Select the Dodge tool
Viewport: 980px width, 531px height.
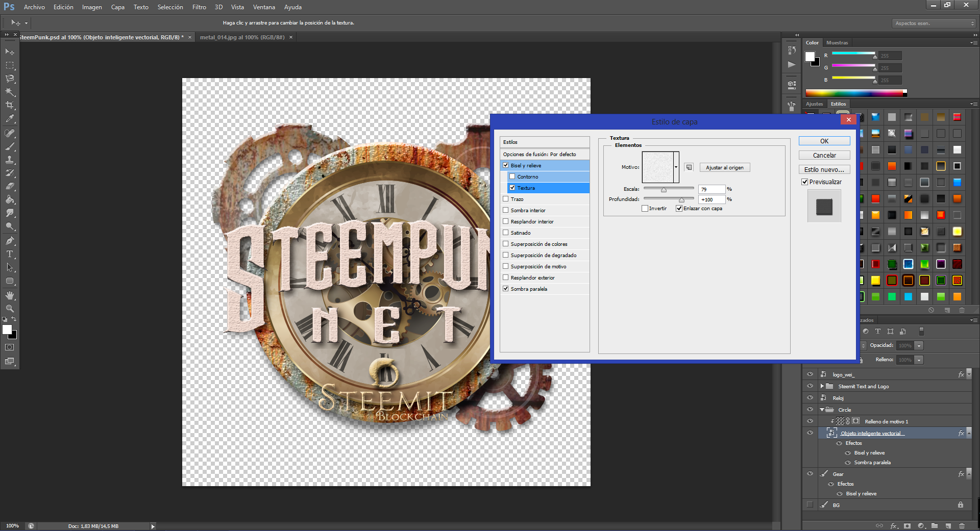[x=10, y=226]
